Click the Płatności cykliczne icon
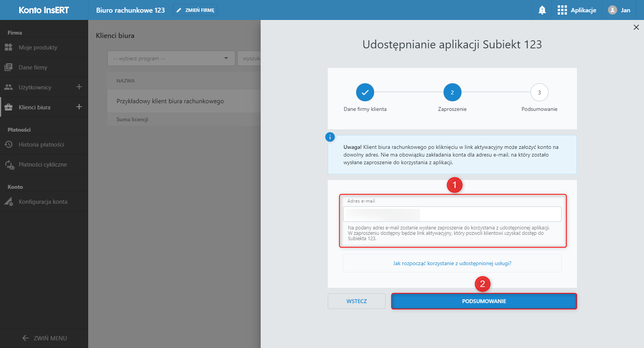The image size is (644, 348). (9, 165)
